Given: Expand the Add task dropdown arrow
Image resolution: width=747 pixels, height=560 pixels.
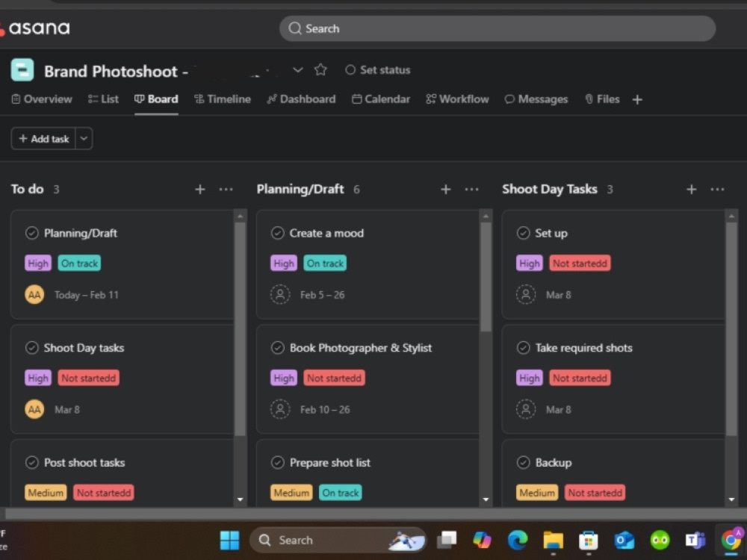Looking at the screenshot, I should [x=84, y=139].
